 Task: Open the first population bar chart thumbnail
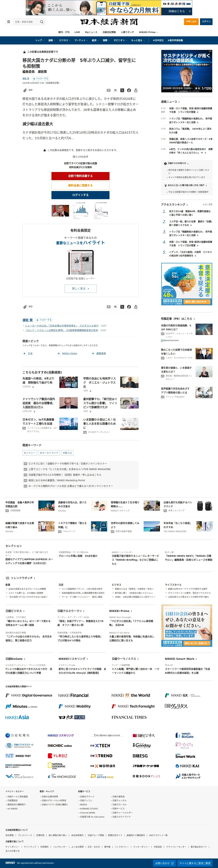pos(80,211)
